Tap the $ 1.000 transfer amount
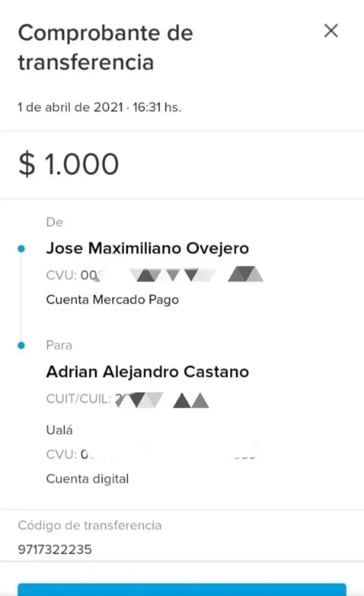The width and height of the screenshot is (364, 596). click(x=69, y=164)
